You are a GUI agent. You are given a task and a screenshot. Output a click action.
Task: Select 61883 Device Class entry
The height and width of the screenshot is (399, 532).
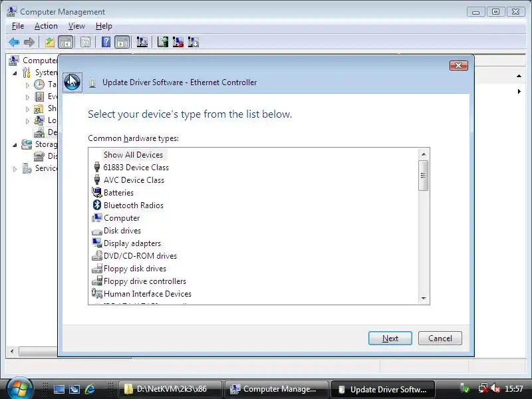coord(136,168)
